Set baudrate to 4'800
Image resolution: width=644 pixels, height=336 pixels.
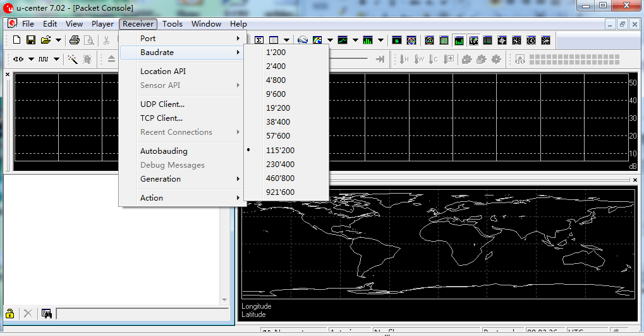286,80
